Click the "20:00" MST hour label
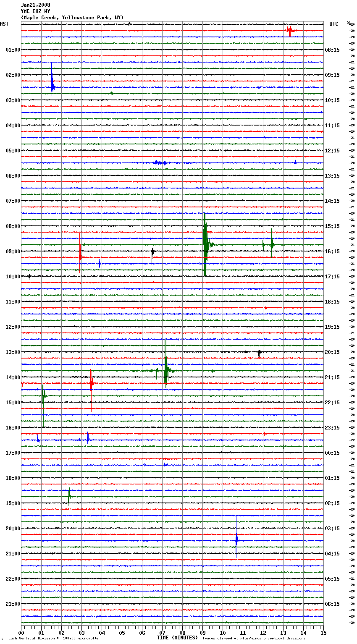This screenshot has width=357, height=644. click(13, 529)
